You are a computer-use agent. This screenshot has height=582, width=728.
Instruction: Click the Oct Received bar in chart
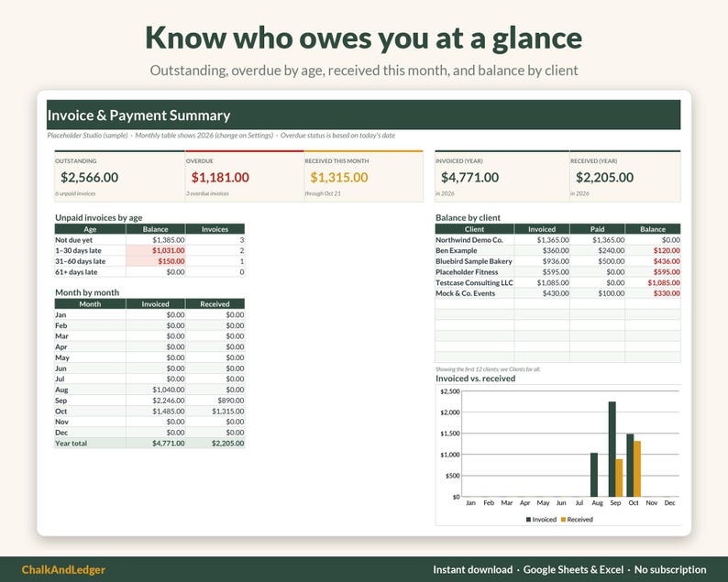pyautogui.click(x=637, y=468)
